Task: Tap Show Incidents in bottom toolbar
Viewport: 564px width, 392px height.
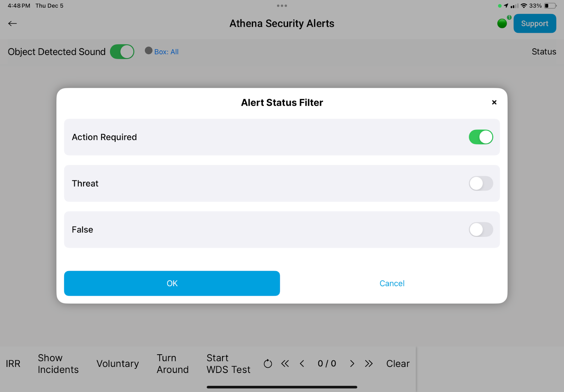Action: point(58,363)
